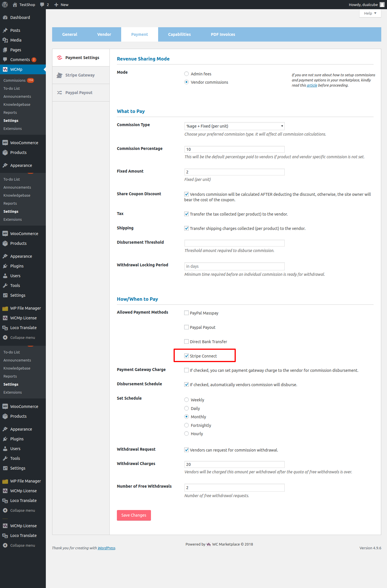Viewport: 387px width, 588px height.
Task: Toggle Payment Gateway Charge checkbox
Action: (x=186, y=370)
